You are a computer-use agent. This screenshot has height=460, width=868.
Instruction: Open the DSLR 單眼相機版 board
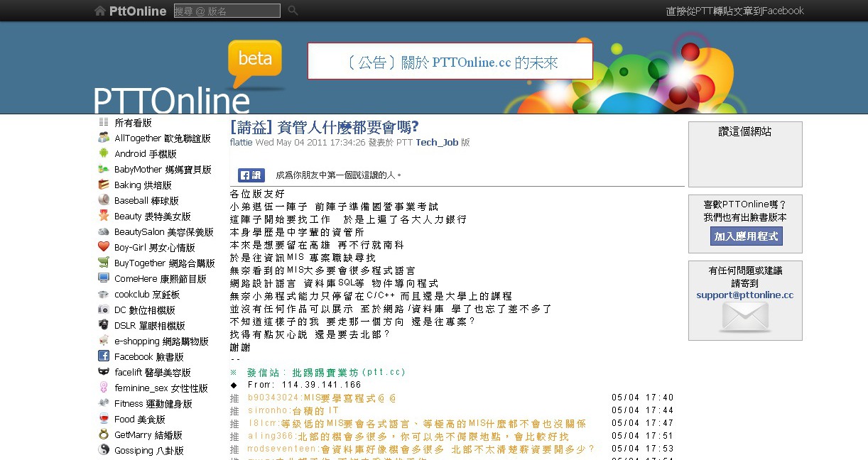150,326
